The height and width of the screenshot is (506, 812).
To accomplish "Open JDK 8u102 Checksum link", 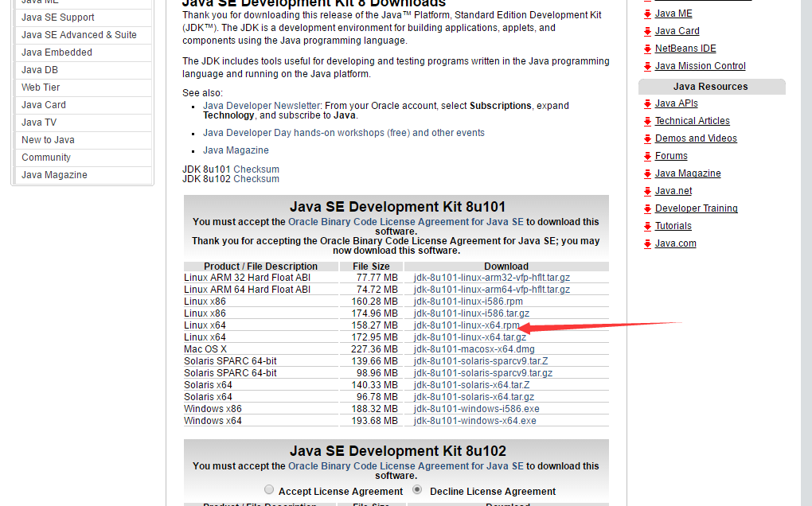I will click(256, 179).
